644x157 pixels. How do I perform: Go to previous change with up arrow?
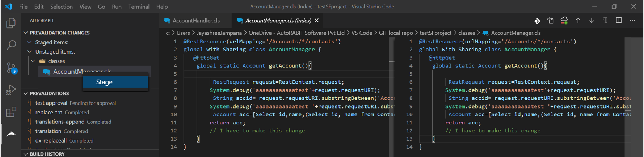(578, 21)
